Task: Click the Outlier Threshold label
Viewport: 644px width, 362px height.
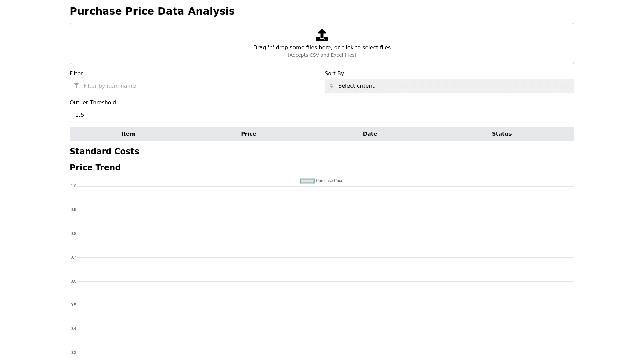Action: pos(94,103)
